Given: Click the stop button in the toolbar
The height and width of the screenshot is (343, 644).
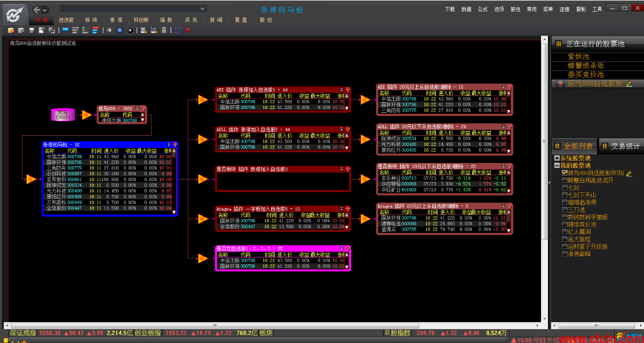Looking at the screenshot, I should [130, 30].
